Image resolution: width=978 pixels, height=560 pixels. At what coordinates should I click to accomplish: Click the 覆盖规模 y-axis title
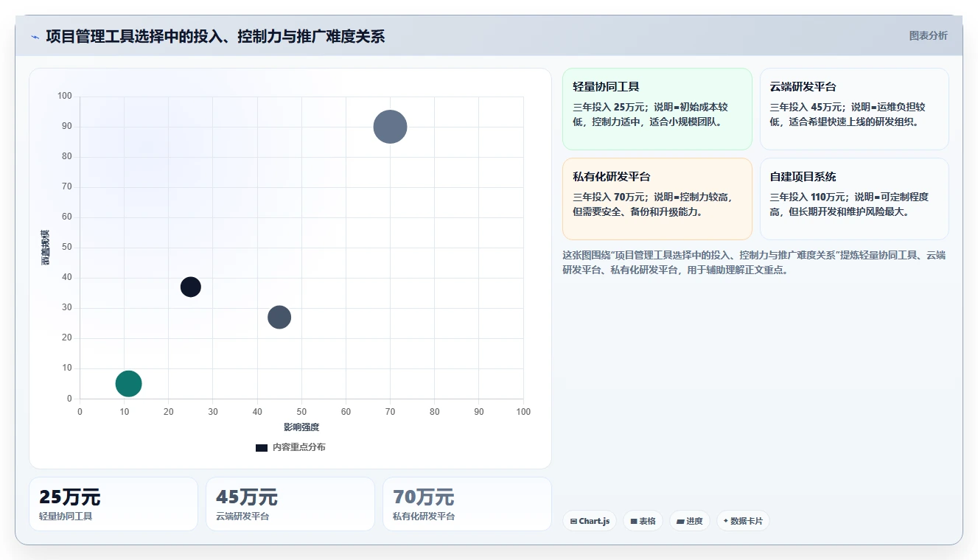pos(46,248)
